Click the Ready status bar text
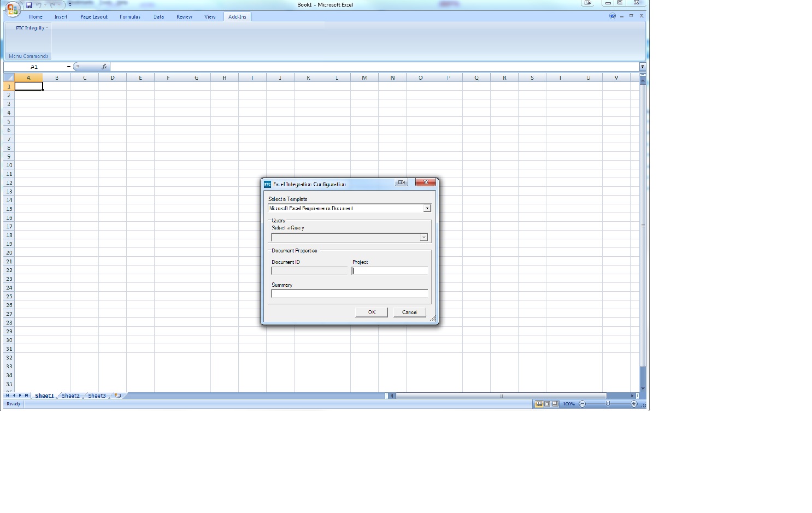 click(x=14, y=404)
